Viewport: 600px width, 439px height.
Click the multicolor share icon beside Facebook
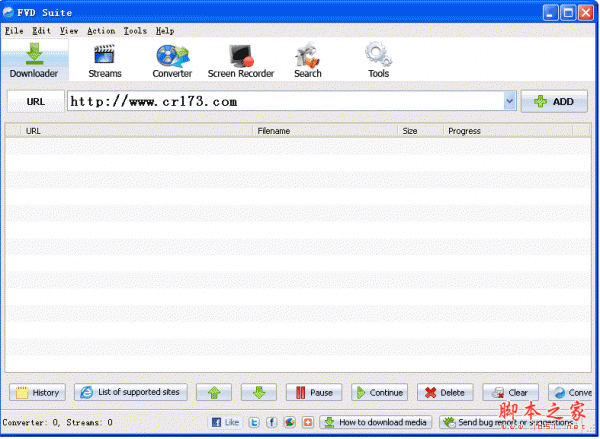(x=290, y=422)
